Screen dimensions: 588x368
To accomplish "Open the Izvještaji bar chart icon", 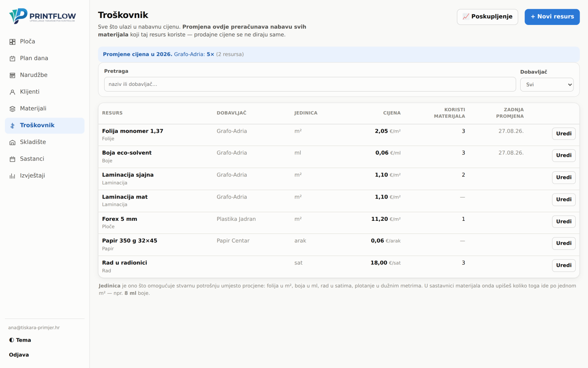I will pos(13,176).
